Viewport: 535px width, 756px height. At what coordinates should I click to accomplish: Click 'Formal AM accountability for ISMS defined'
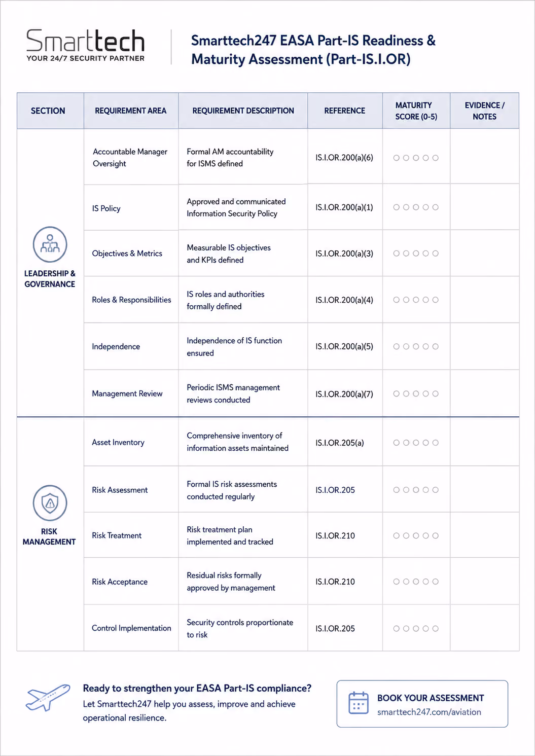(x=230, y=158)
